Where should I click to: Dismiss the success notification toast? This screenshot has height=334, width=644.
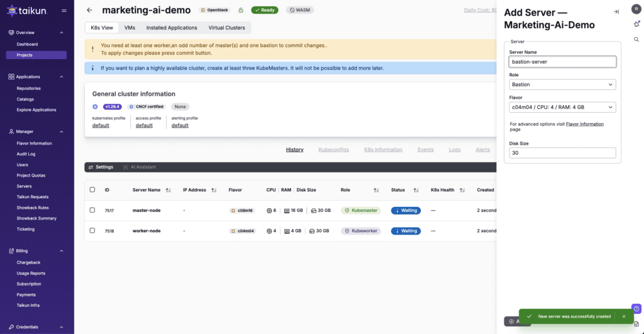point(624,316)
